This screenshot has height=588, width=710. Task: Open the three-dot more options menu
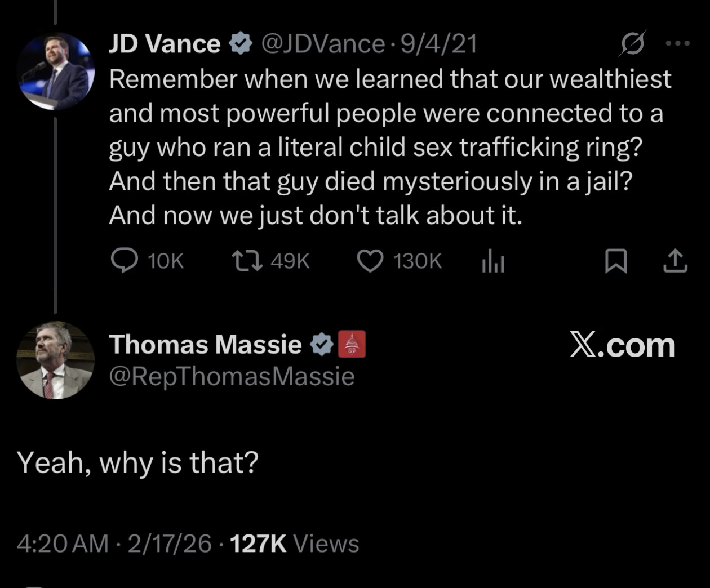click(x=677, y=43)
